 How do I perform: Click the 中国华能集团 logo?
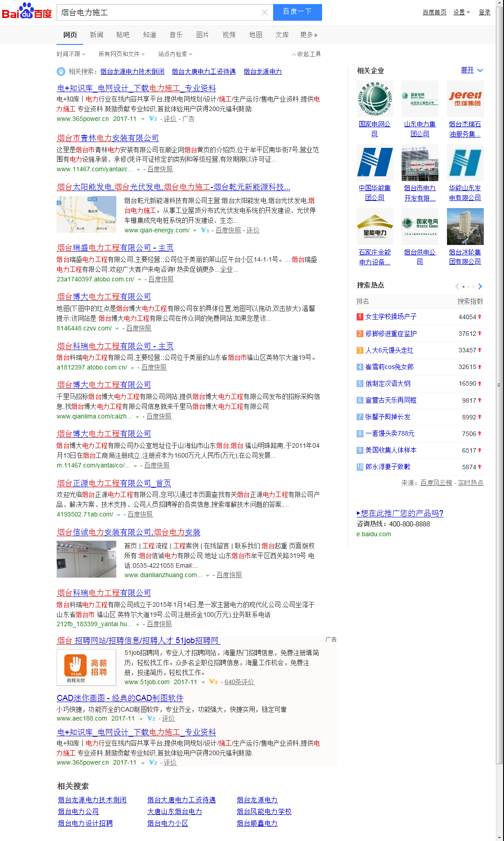pos(375,163)
